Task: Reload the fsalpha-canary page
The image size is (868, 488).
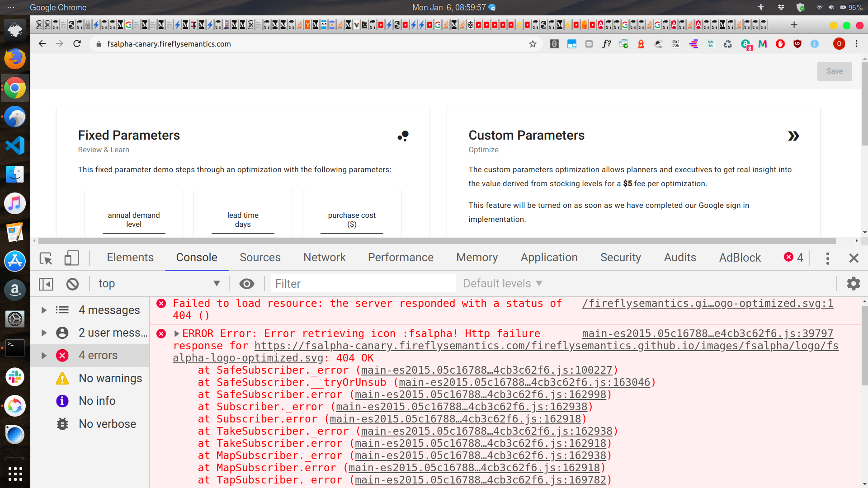Action: click(77, 43)
